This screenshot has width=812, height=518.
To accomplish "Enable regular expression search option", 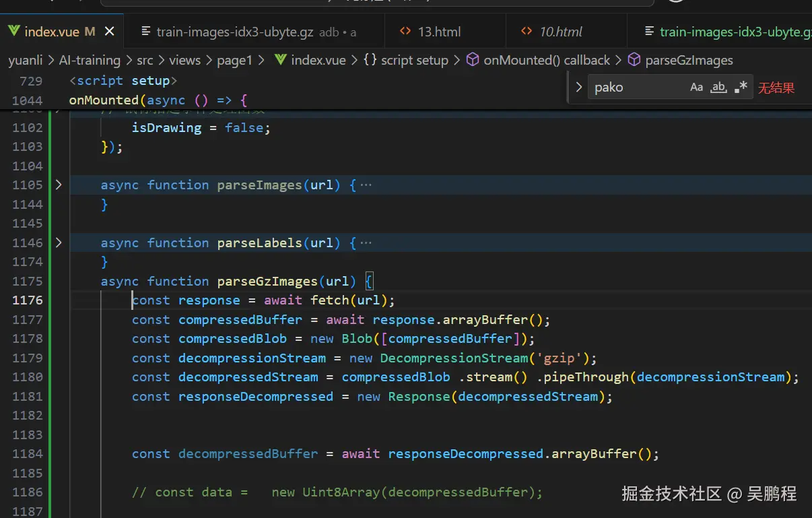I will [741, 88].
